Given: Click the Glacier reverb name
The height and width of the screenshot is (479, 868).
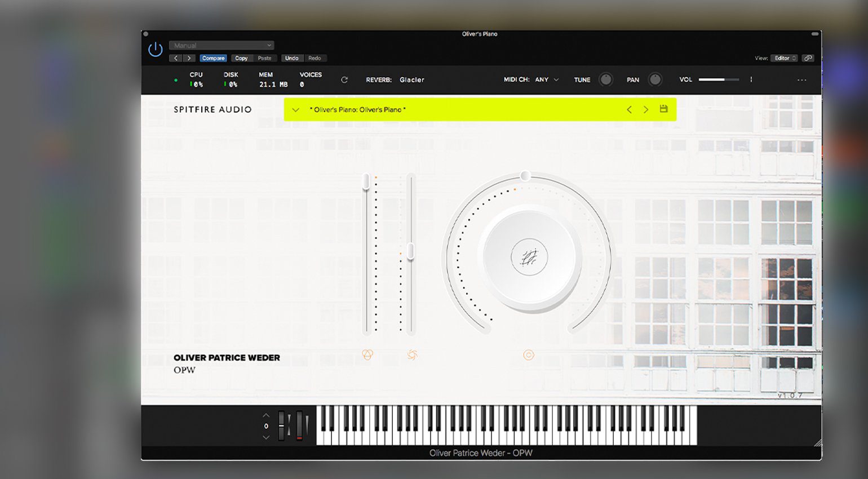Looking at the screenshot, I should [411, 80].
